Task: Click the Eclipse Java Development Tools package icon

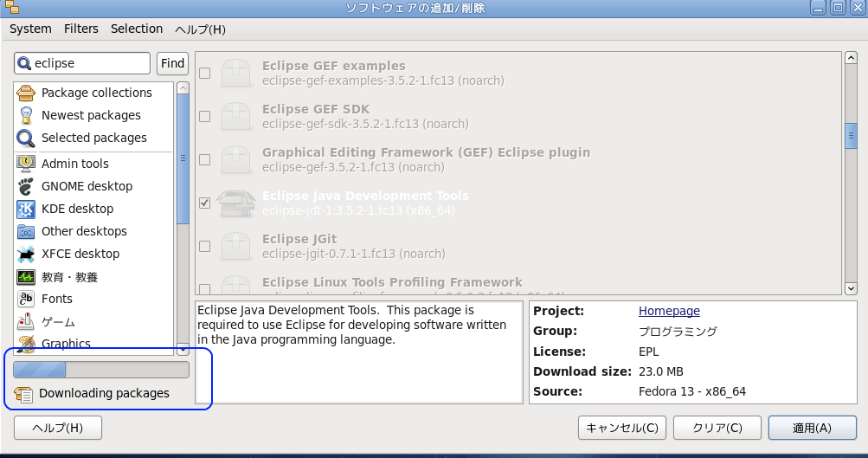Action: pyautogui.click(x=235, y=203)
